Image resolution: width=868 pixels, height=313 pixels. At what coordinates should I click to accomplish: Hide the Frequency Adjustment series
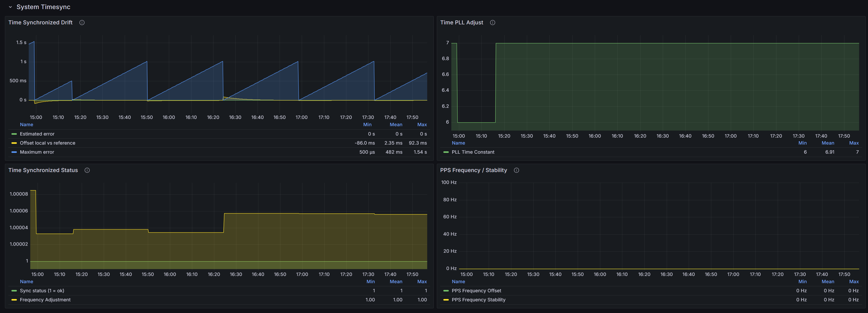click(x=45, y=300)
